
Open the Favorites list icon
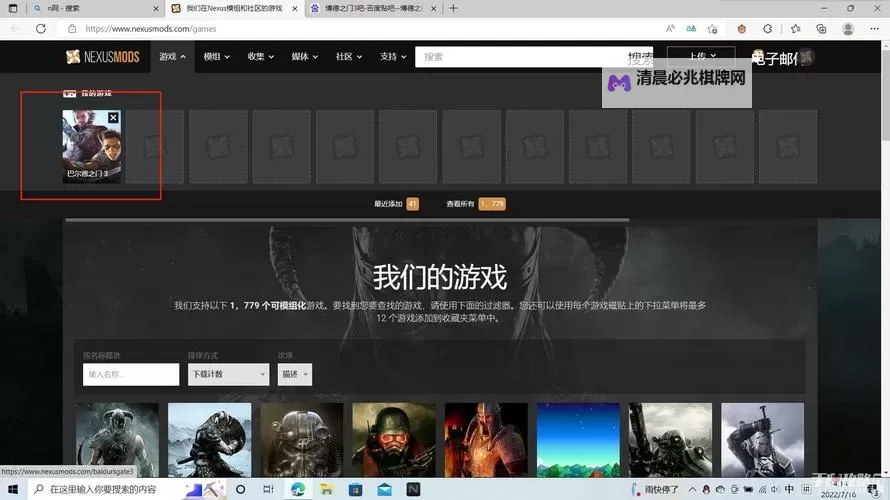coord(796,28)
